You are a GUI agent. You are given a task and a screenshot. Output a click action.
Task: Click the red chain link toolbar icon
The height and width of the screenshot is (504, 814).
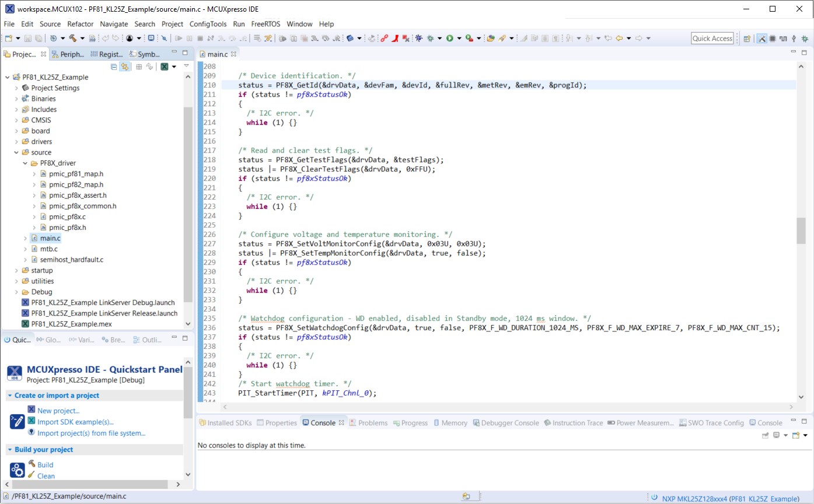(x=384, y=38)
